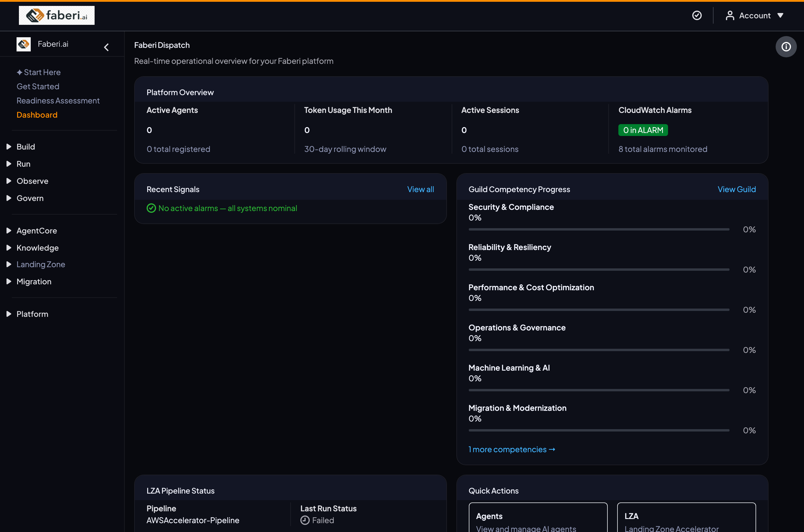Click the Account label in header
The width and height of the screenshot is (804, 532).
click(x=755, y=15)
